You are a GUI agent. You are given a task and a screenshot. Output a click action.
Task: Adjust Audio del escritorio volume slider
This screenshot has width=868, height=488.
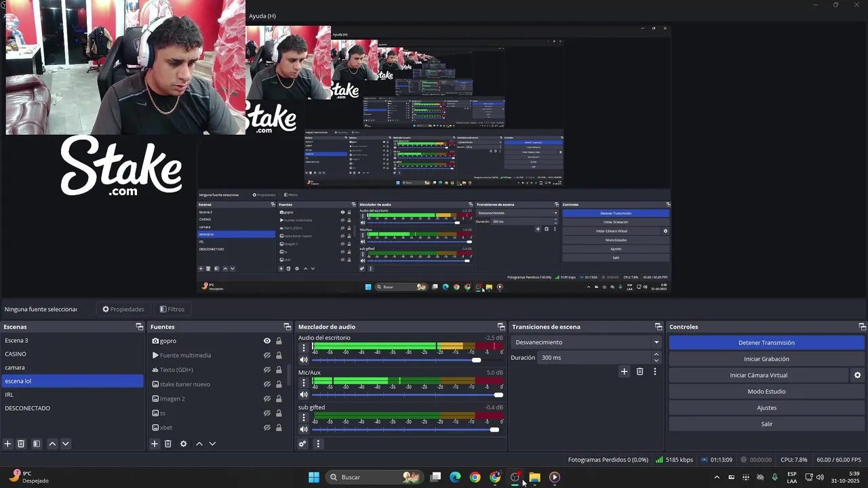click(x=407, y=360)
